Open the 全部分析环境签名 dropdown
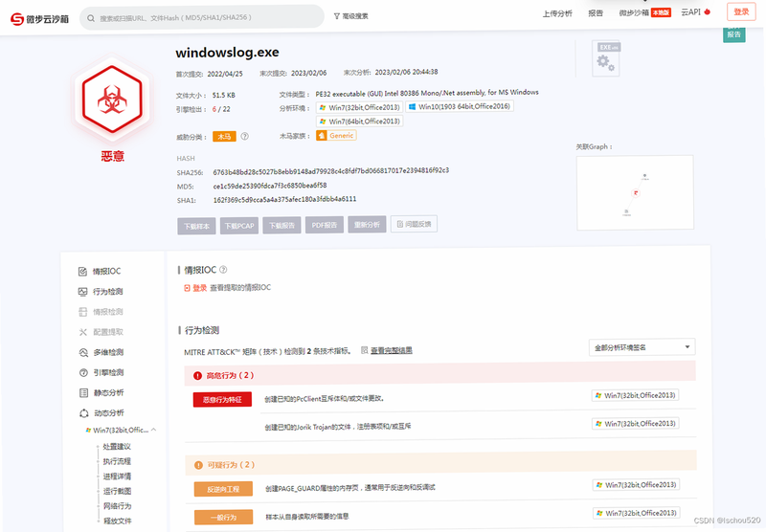 tap(642, 347)
